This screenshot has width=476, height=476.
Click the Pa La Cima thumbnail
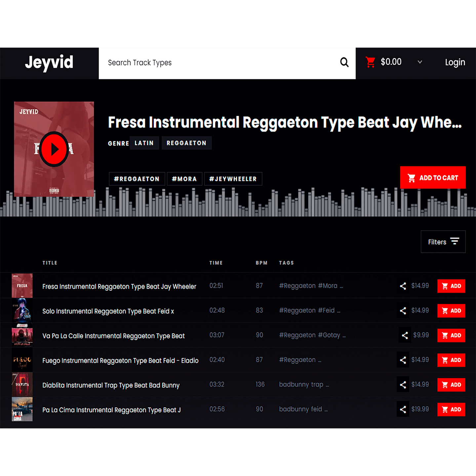[x=22, y=409]
